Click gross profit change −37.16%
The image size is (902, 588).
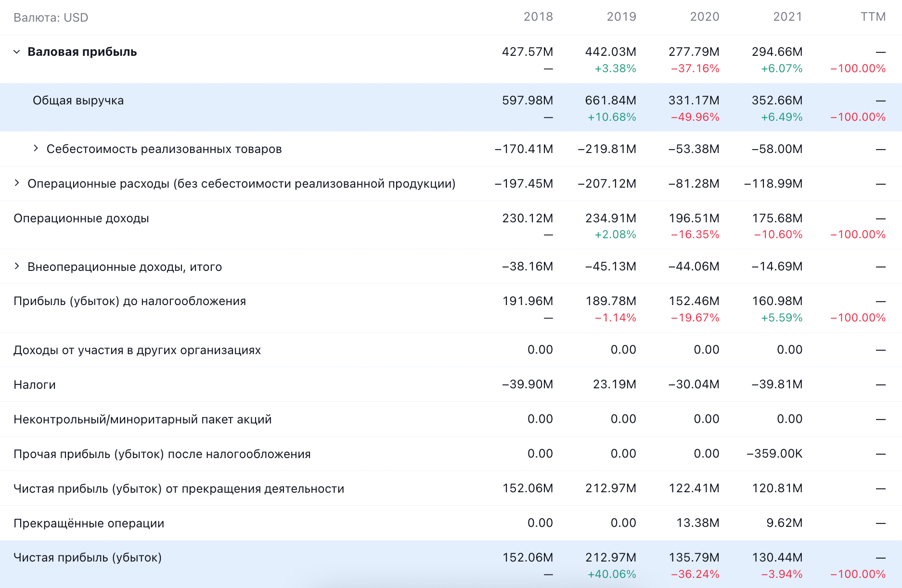(696, 68)
